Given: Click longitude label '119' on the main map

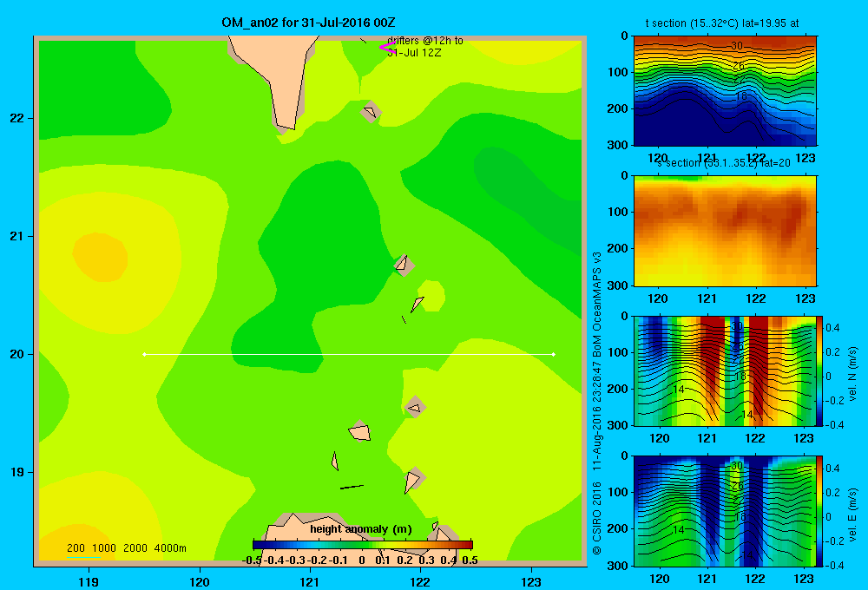Looking at the screenshot, I should click(89, 581).
